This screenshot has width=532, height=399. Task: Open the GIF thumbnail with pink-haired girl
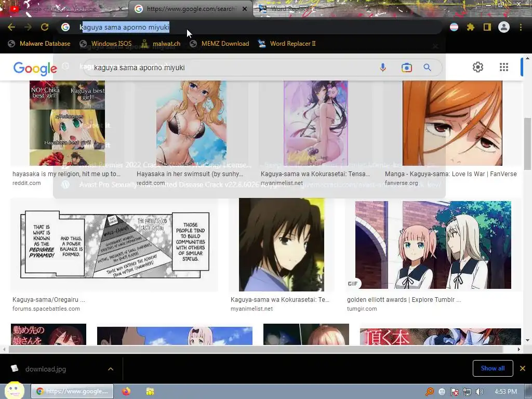[x=433, y=245]
